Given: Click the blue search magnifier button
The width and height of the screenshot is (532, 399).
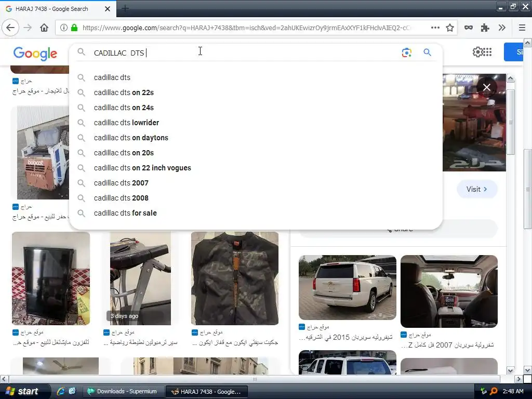Looking at the screenshot, I should [427, 52].
